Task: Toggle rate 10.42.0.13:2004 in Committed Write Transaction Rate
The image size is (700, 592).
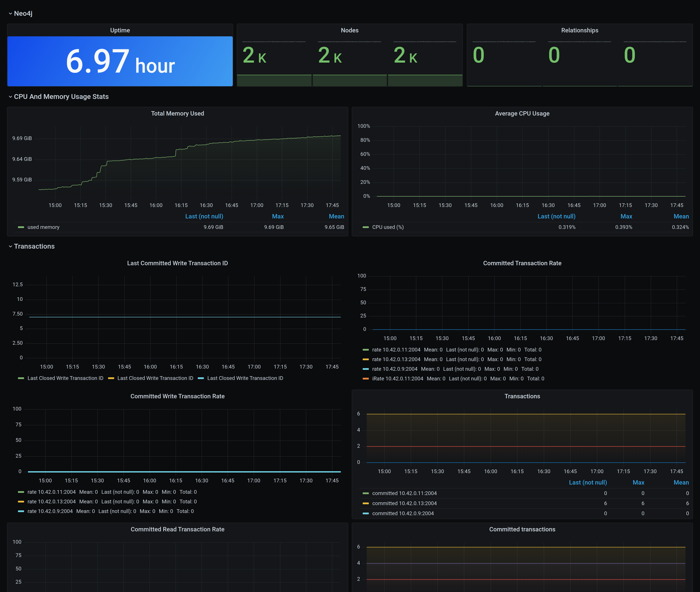Action: tap(51, 501)
